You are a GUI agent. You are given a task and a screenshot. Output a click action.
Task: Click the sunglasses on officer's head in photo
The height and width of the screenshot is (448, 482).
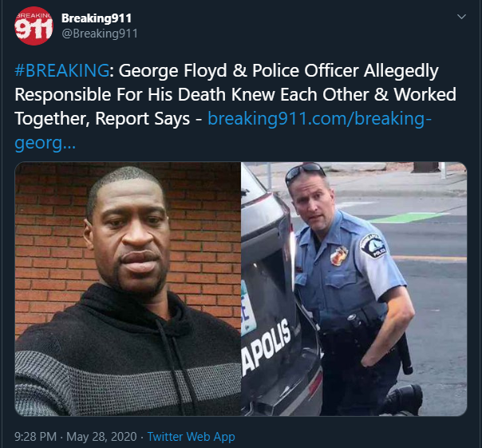[x=305, y=172]
